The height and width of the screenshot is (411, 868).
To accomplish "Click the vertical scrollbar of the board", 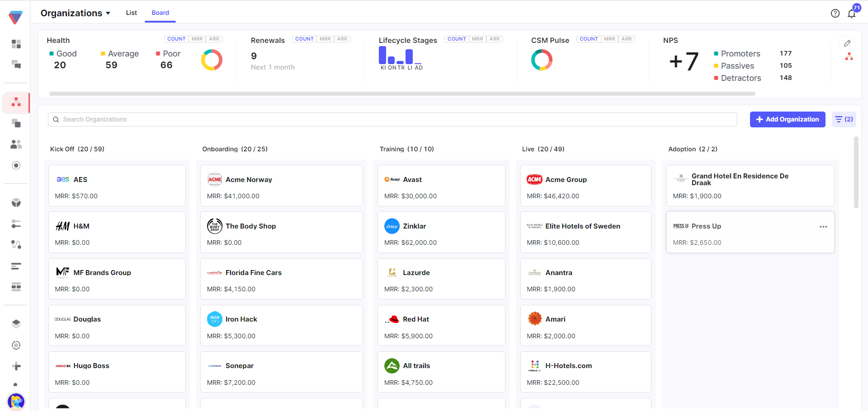I will tap(856, 173).
